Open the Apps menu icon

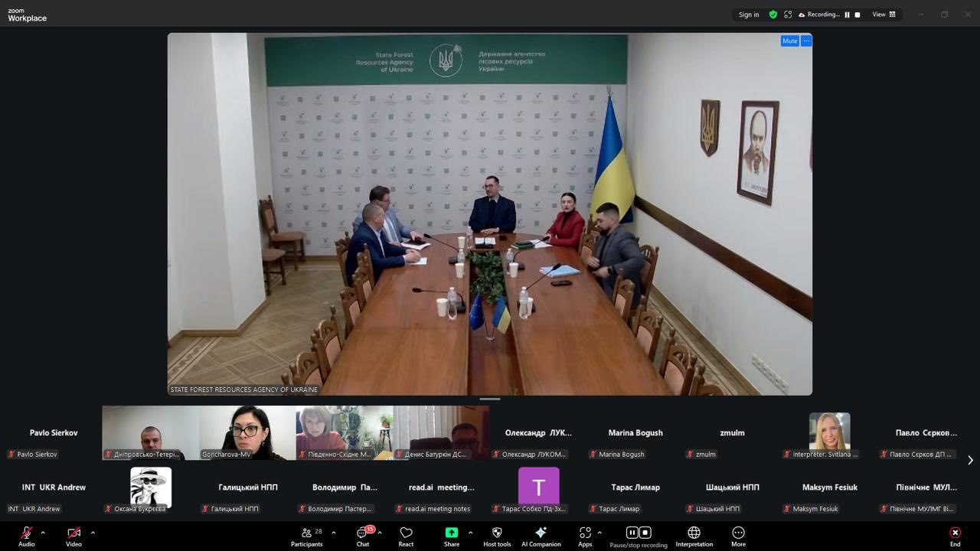pos(585,533)
